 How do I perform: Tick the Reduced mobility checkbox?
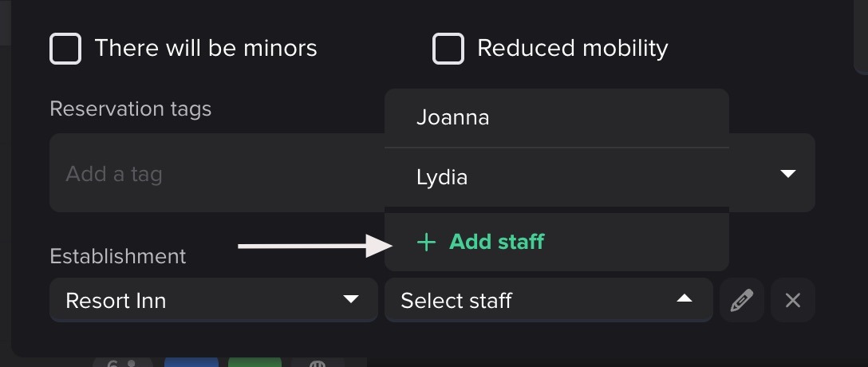click(x=448, y=49)
